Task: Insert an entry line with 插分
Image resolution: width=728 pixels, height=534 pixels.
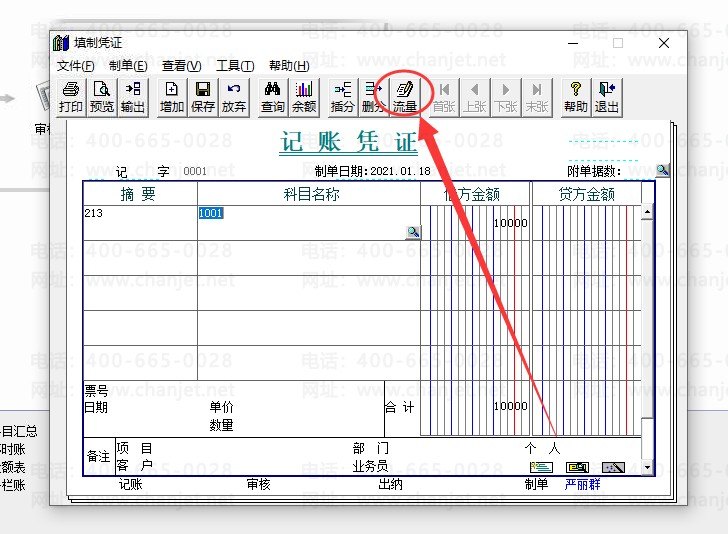Action: coord(343,97)
